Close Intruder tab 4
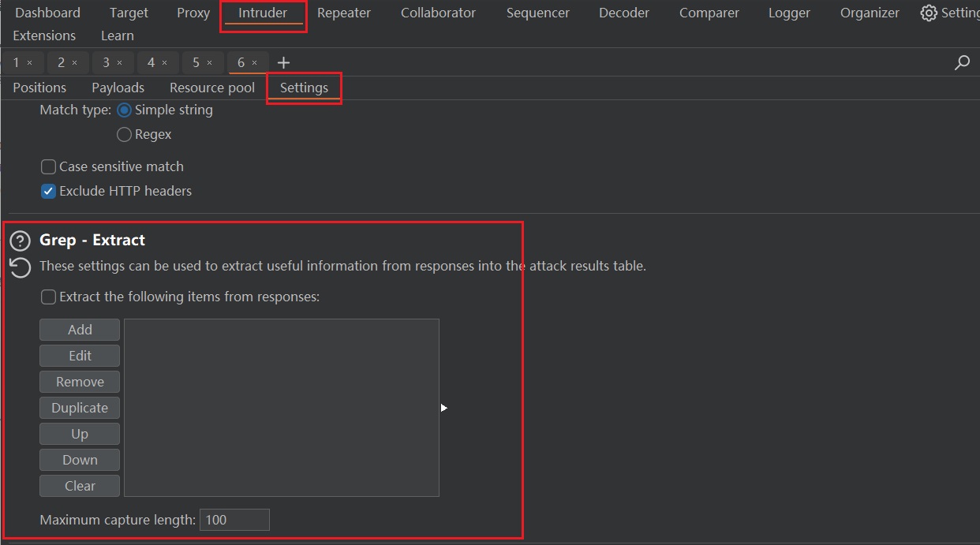 coord(165,62)
